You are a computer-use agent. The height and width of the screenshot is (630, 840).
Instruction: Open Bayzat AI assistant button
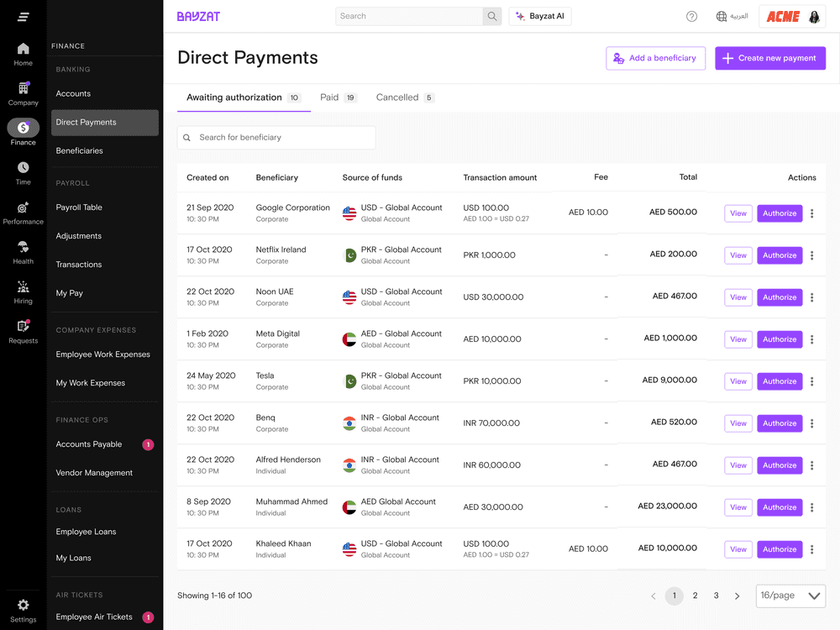pos(540,16)
